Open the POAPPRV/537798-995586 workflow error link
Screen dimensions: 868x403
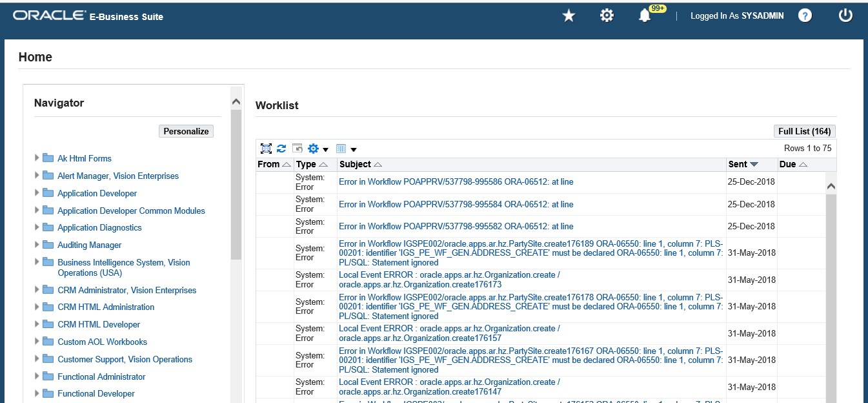coord(456,182)
